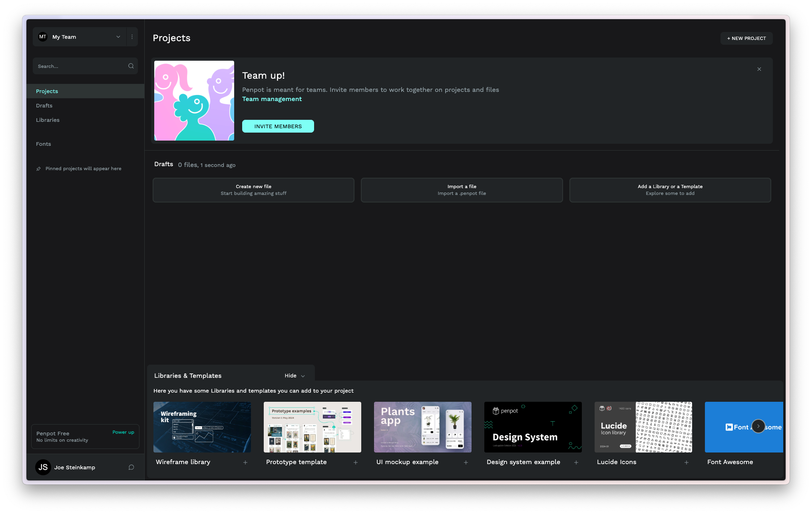
Task: Add Design system example plus icon
Action: [576, 462]
